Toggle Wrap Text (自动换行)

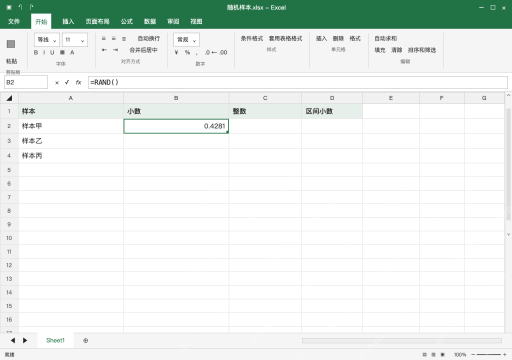click(149, 39)
